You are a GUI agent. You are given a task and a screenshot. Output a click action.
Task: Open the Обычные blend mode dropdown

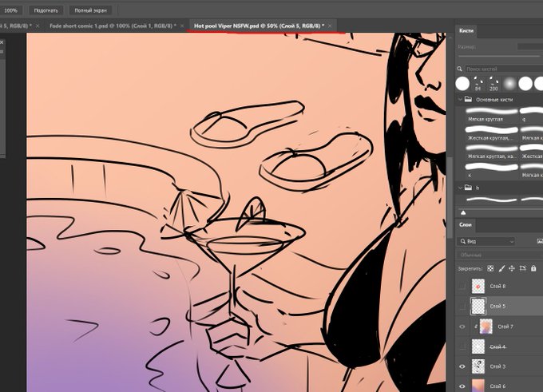pyautogui.click(x=500, y=255)
